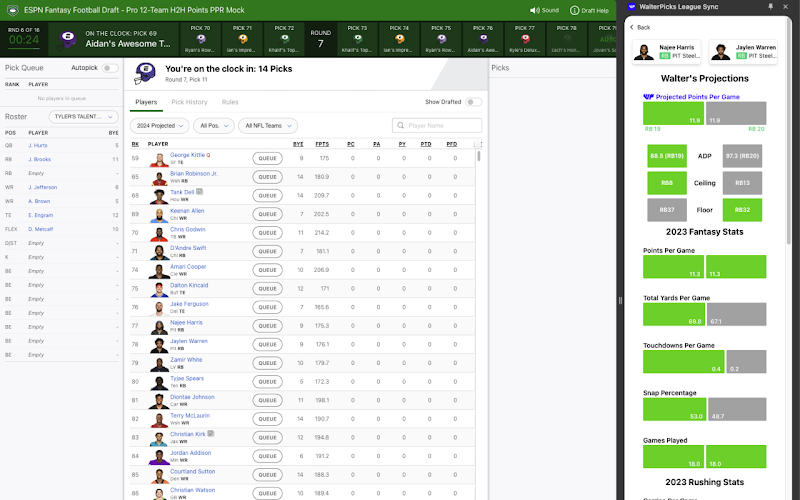Click the WalterPicks panel scrollbar

[x=789, y=128]
